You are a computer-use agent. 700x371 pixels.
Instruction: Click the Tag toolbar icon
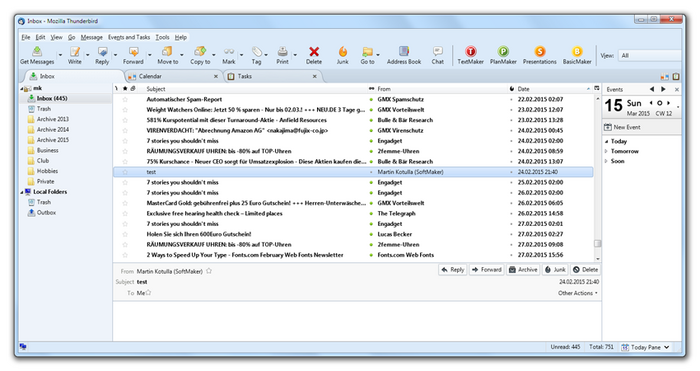[x=256, y=51]
